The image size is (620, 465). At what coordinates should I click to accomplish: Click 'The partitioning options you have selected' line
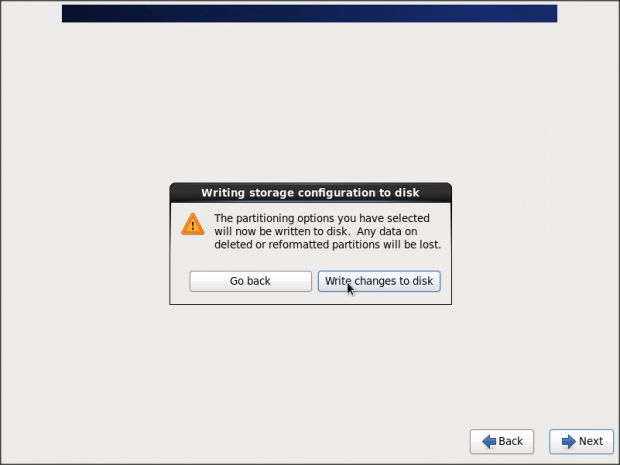coord(321,218)
